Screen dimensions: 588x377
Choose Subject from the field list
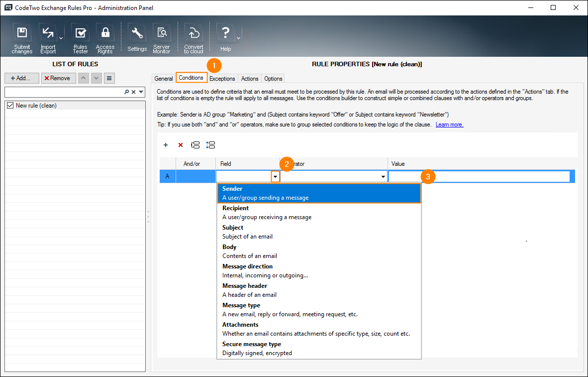(x=319, y=232)
